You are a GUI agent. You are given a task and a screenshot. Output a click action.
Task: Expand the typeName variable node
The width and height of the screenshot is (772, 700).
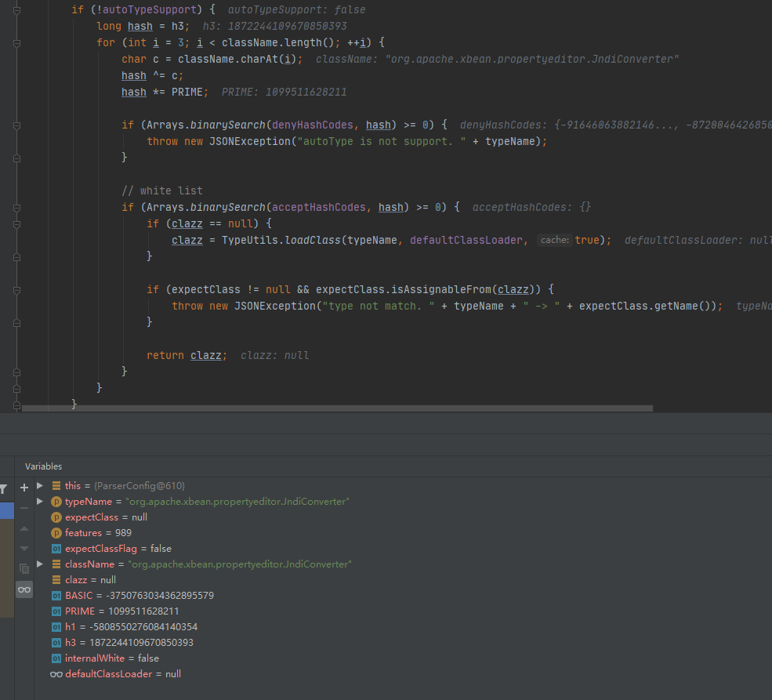(x=40, y=502)
